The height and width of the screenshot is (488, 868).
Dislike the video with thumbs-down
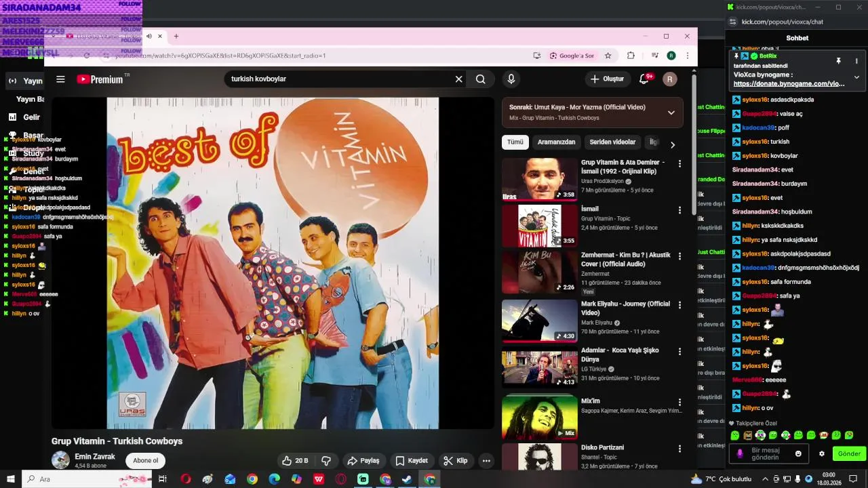point(326,461)
